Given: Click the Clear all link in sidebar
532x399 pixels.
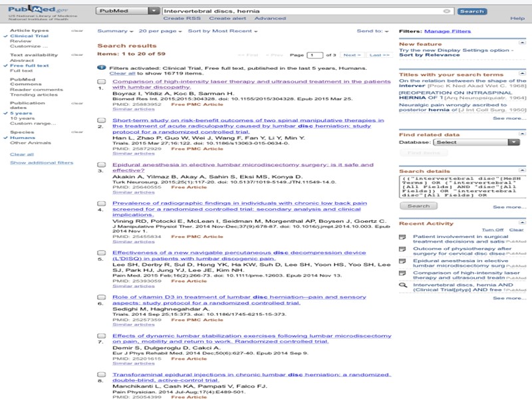Looking at the screenshot, I should coord(22,154).
